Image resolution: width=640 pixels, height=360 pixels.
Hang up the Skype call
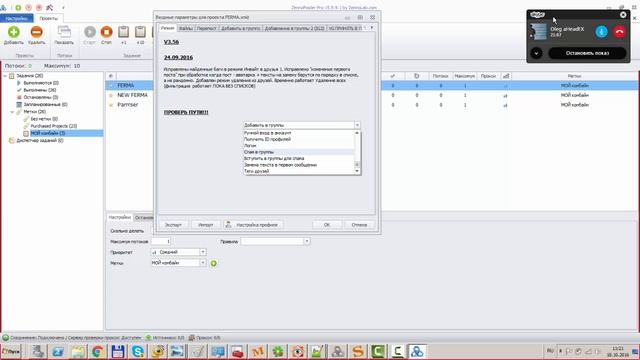619,32
